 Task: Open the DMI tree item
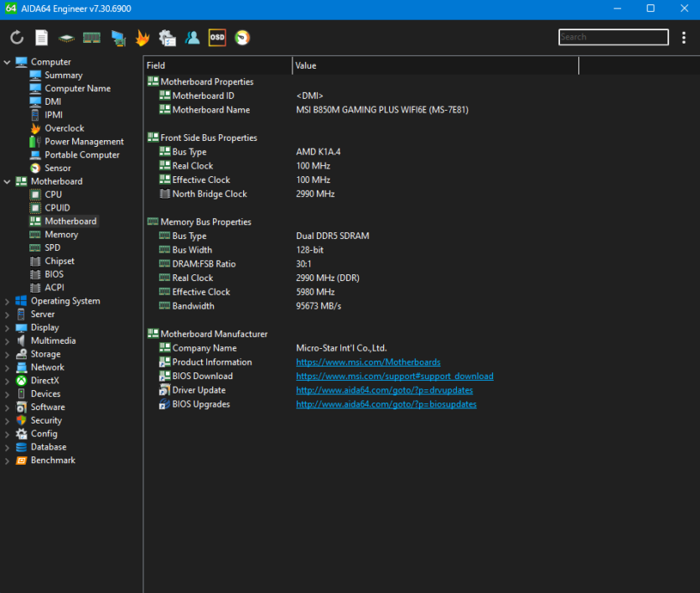click(x=53, y=101)
